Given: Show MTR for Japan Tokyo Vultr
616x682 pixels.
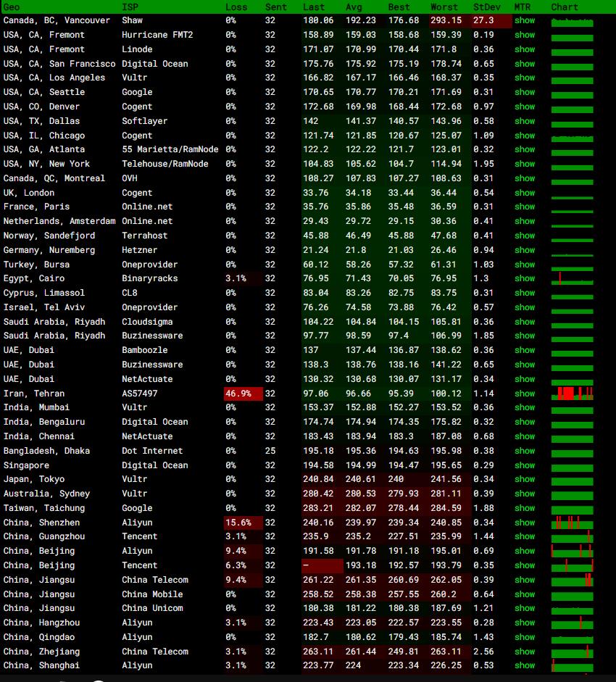Looking at the screenshot, I should [525, 479].
